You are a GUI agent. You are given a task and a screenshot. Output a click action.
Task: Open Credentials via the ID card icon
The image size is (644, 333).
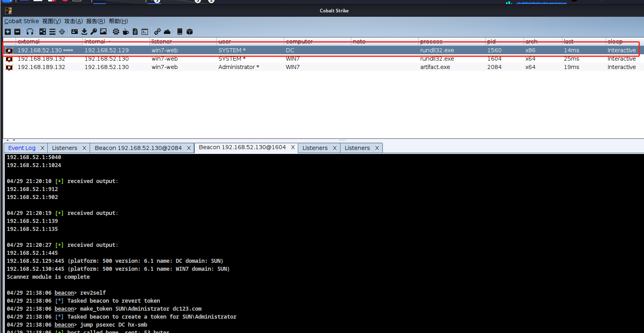tap(75, 32)
